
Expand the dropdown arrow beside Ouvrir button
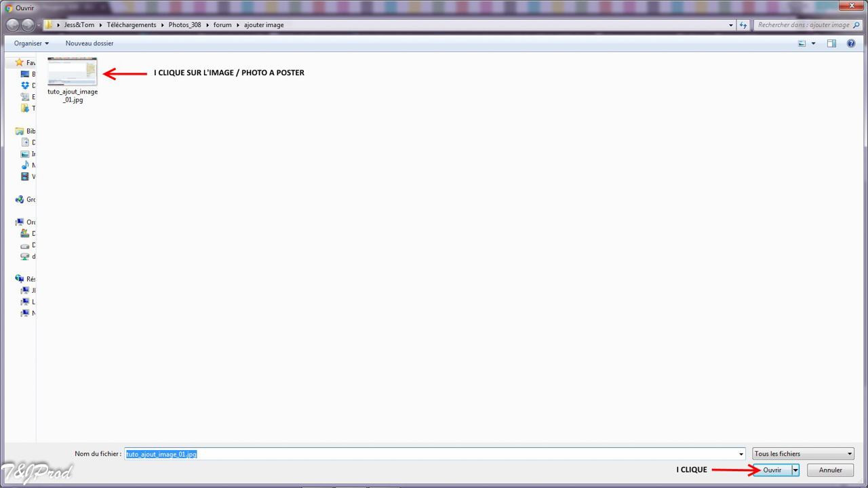[x=795, y=470]
